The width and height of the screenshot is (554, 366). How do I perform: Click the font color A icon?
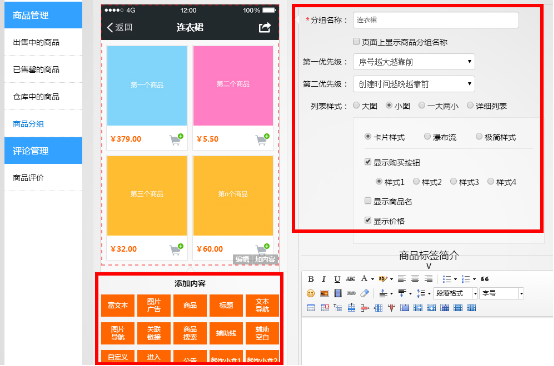[364, 279]
